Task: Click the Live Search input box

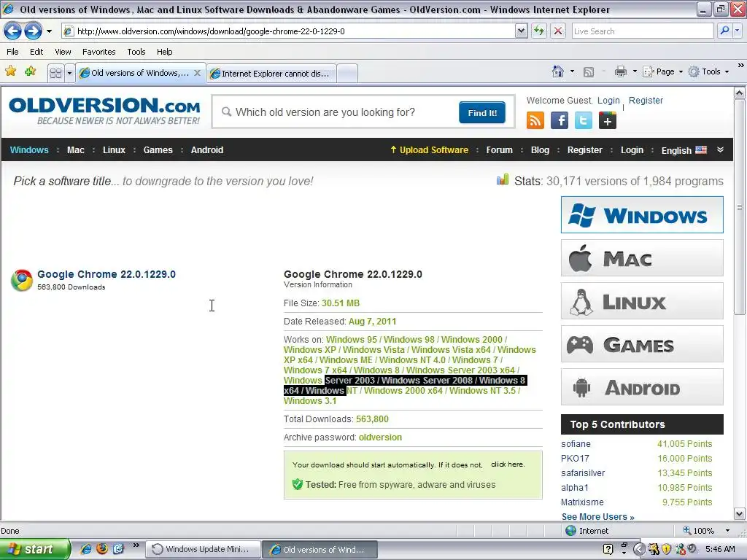Action: tap(642, 31)
